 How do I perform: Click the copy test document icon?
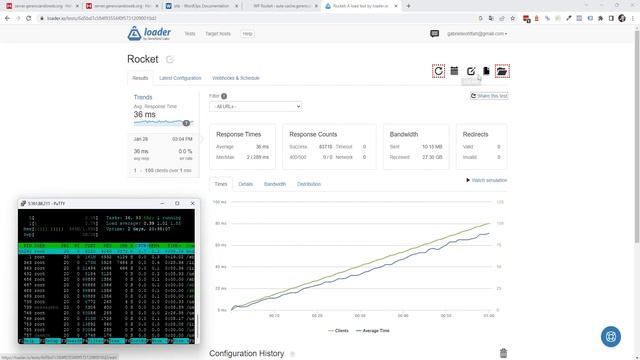point(486,71)
